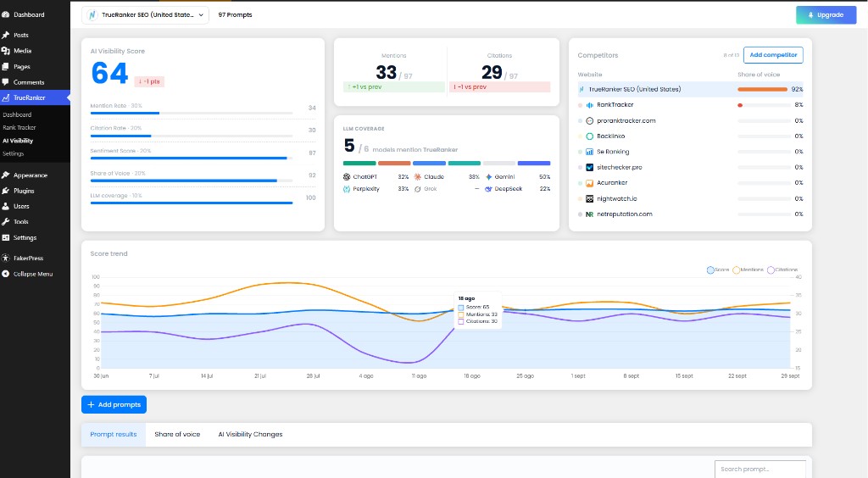Click the 18 ago chart tooltip
The image size is (868, 478).
478,310
